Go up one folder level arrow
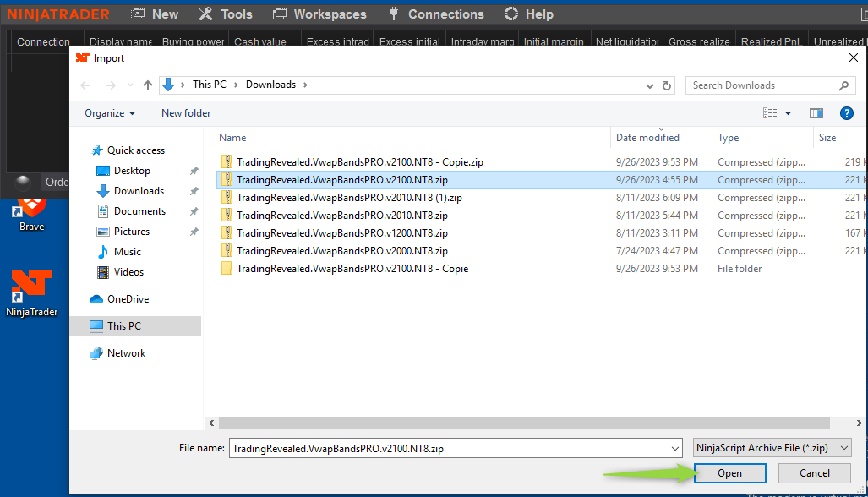Viewport: 868px width, 497px height. (147, 85)
